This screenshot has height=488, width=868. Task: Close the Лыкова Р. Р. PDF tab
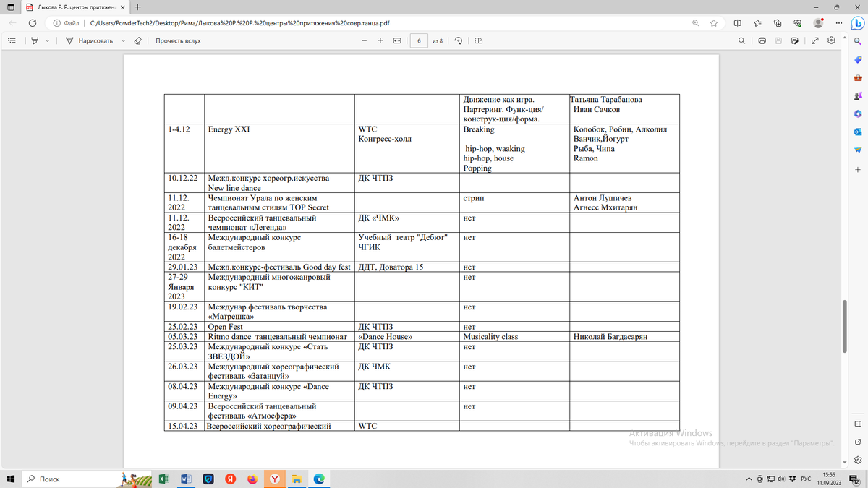122,7
